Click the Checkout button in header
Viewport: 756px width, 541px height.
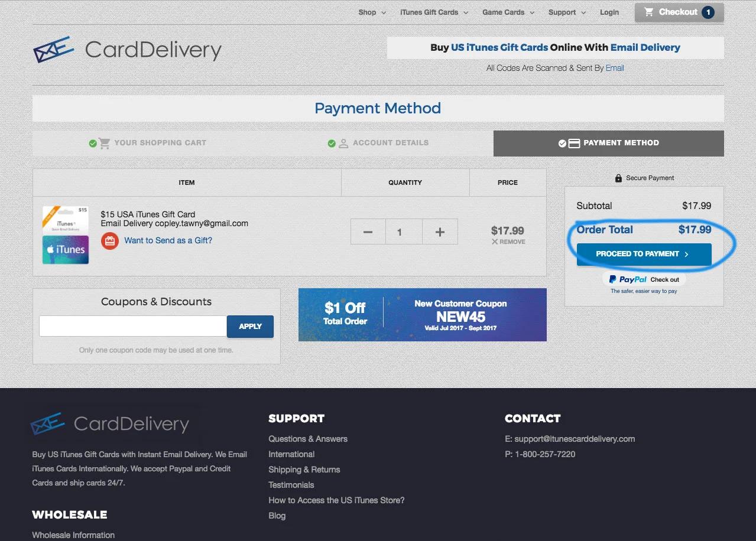679,12
